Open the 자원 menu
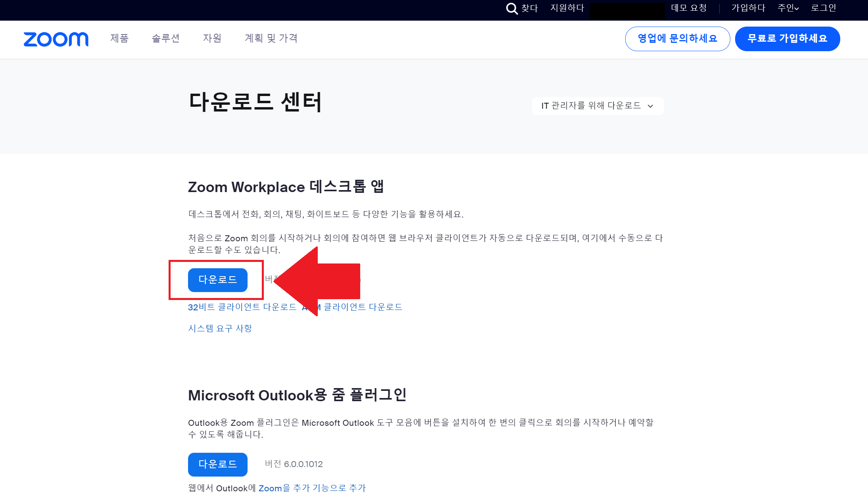This screenshot has width=868, height=498. pos(211,38)
